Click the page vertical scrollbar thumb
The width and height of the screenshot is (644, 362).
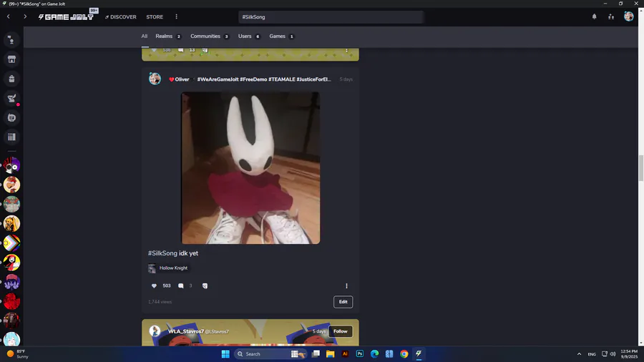click(x=640, y=168)
